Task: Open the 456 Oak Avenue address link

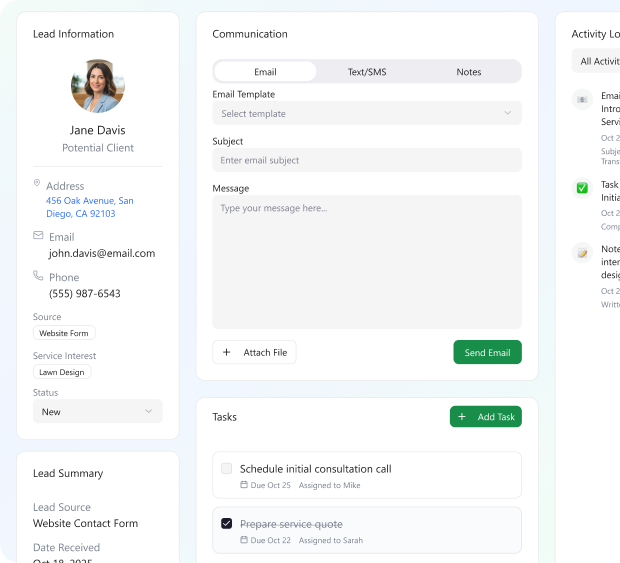Action: point(90,207)
